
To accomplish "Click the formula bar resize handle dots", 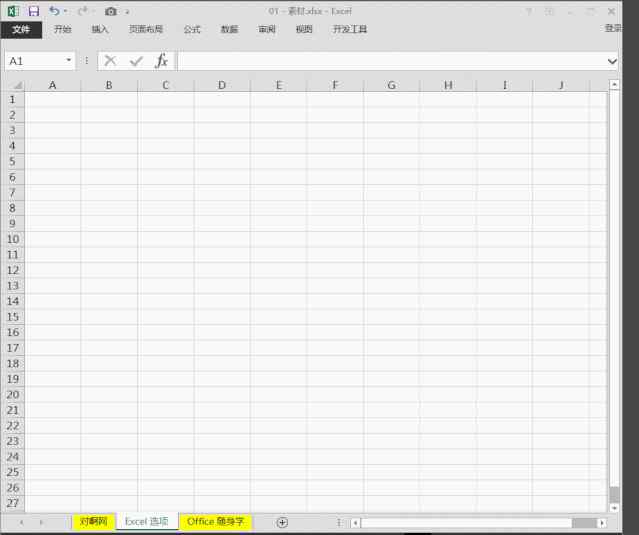I will (86, 61).
